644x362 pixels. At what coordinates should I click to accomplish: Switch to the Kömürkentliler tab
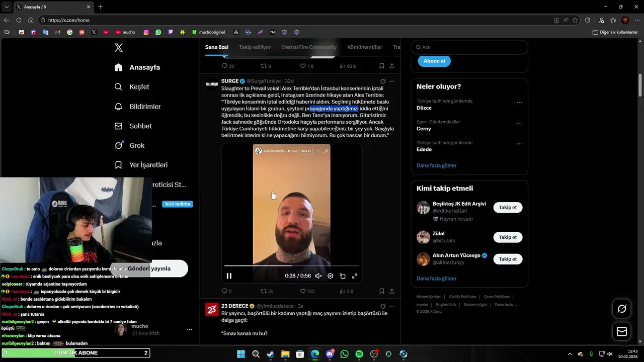(365, 47)
